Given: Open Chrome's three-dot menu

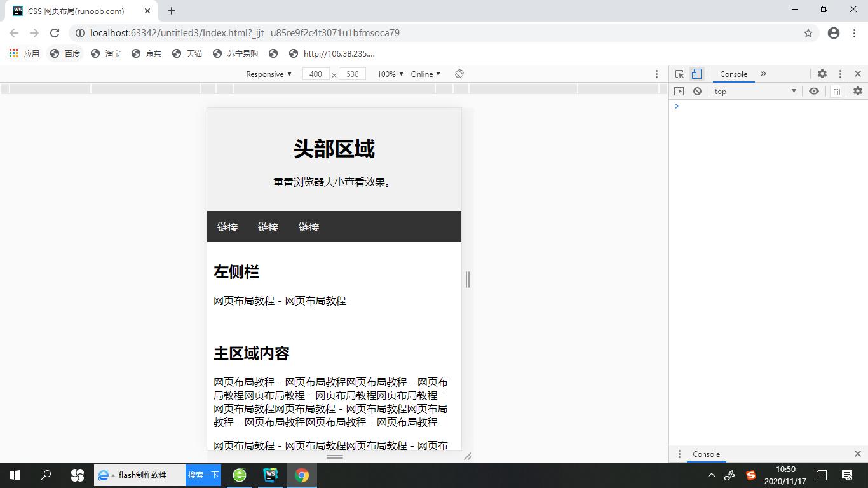Looking at the screenshot, I should point(854,33).
